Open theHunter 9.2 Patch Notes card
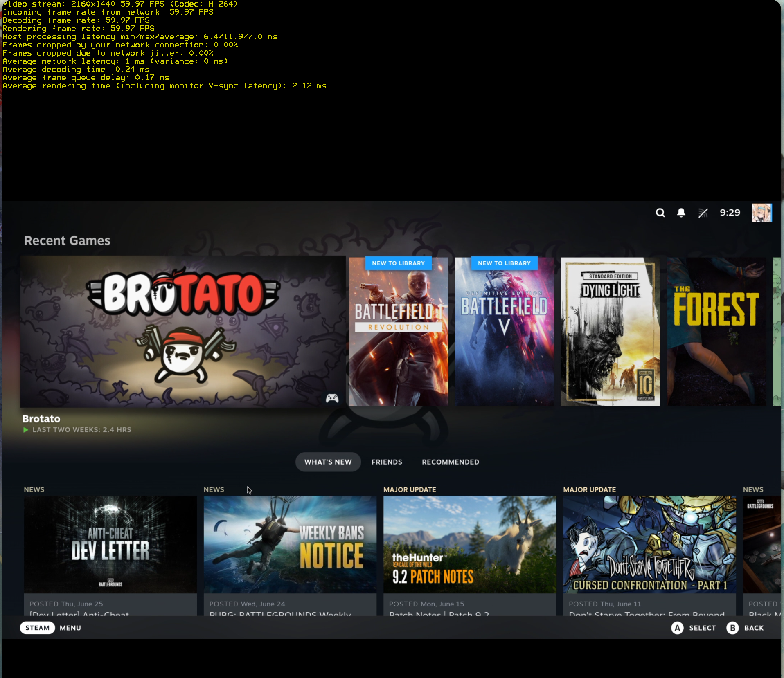 pyautogui.click(x=470, y=556)
